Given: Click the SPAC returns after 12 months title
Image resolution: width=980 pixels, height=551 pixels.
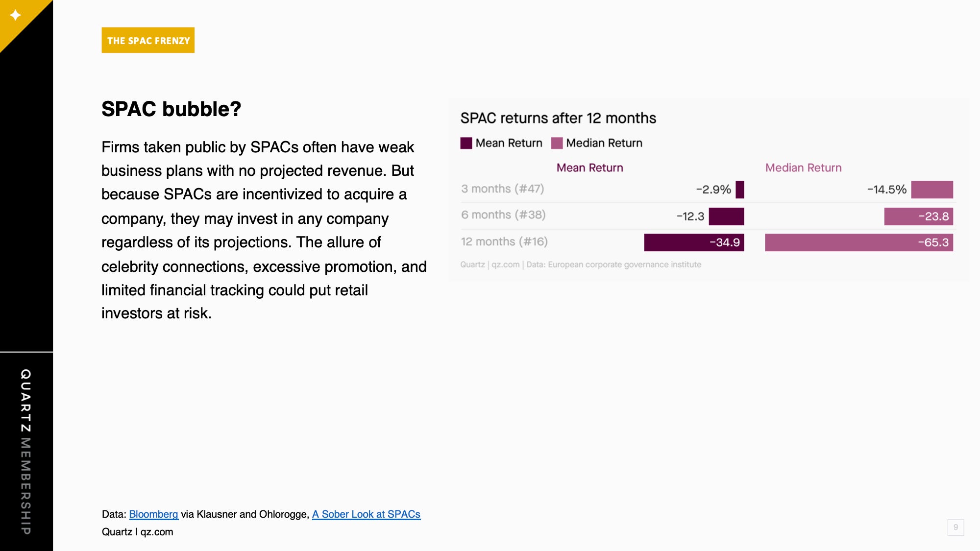Looking at the screenshot, I should pos(558,118).
